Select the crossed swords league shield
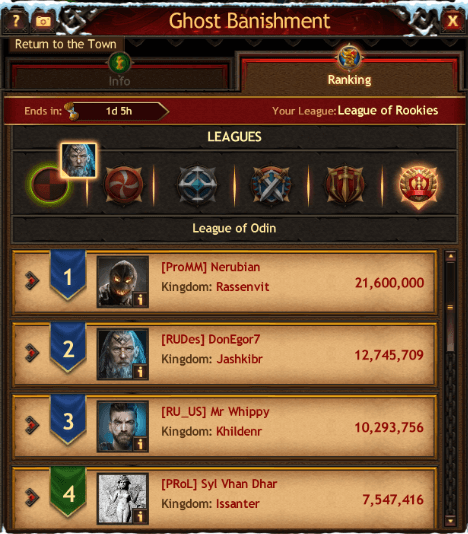Image resolution: width=468 pixels, height=534 pixels. point(271,185)
